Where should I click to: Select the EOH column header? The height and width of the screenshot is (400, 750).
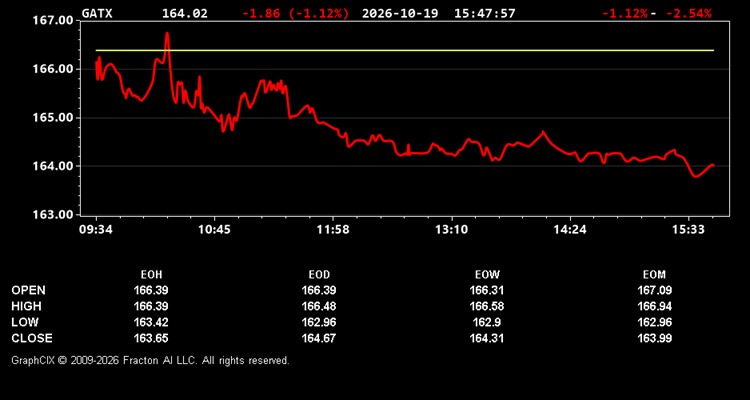tap(151, 275)
